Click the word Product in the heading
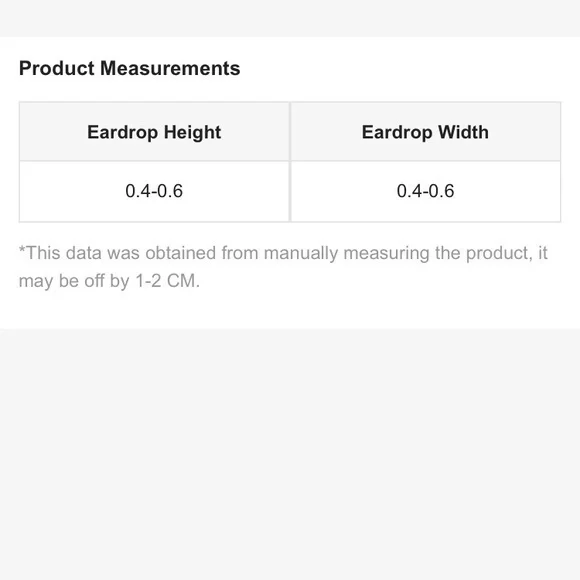The height and width of the screenshot is (580, 580). [57, 68]
